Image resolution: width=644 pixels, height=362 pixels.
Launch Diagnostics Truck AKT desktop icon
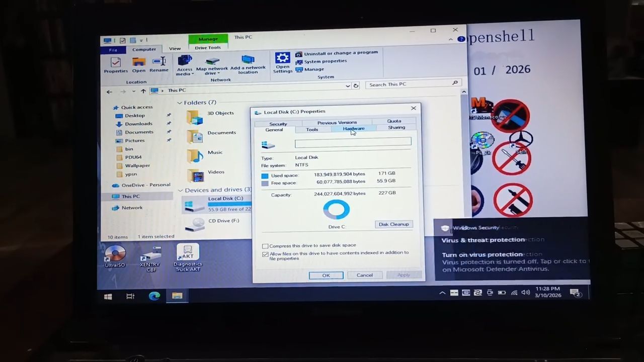click(x=188, y=253)
